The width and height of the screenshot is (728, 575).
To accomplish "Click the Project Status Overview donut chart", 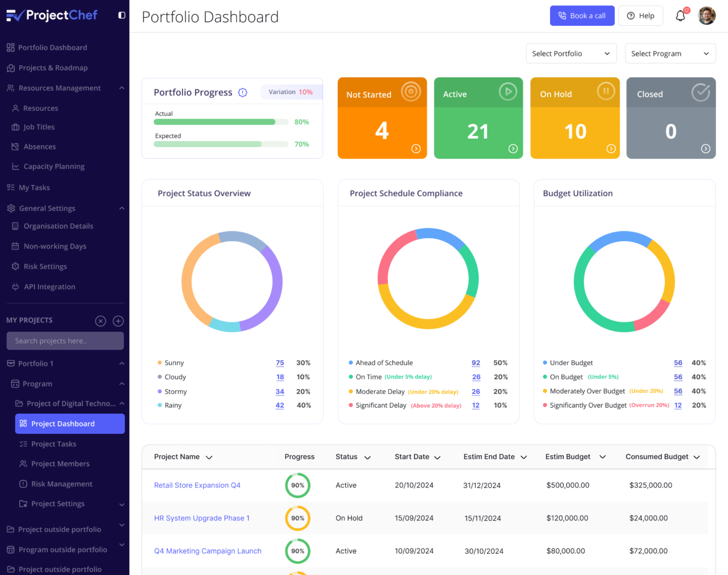I will pos(232,281).
